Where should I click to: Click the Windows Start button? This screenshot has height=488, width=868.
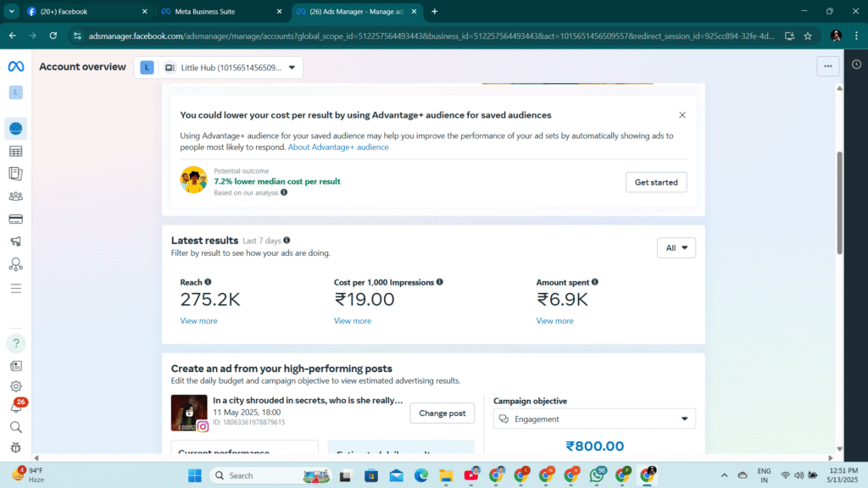click(x=195, y=476)
